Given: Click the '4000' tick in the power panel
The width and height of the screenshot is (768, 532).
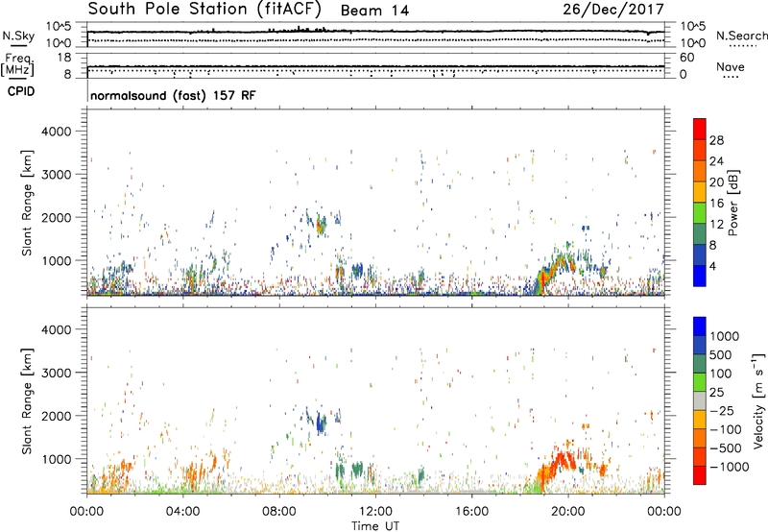Looking at the screenshot, I should pos(56,132).
